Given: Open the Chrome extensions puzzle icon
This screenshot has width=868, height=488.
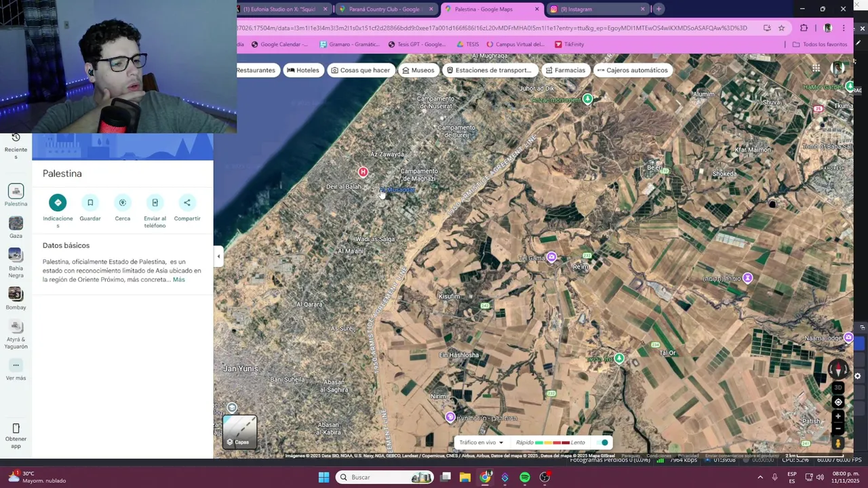Looking at the screenshot, I should click(804, 28).
